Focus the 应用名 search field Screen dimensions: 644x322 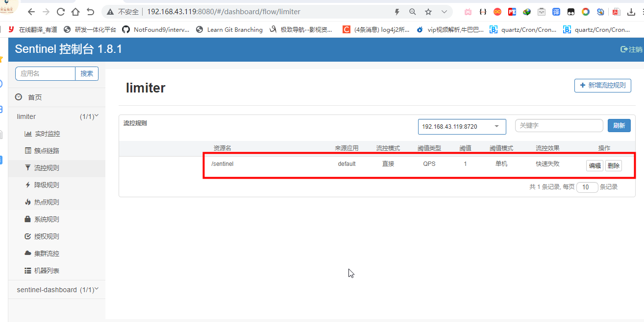click(45, 73)
